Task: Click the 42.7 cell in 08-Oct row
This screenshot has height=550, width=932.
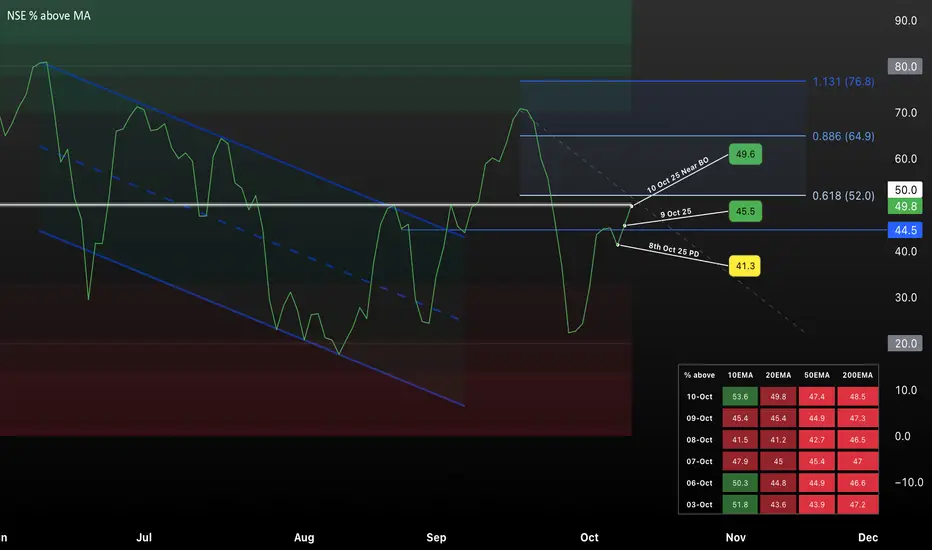Action: tap(817, 440)
